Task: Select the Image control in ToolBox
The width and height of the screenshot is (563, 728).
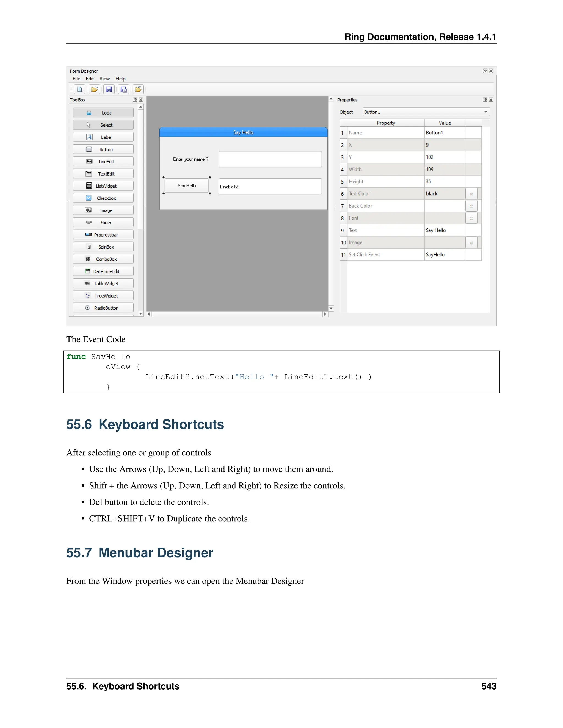Action: pos(103,210)
